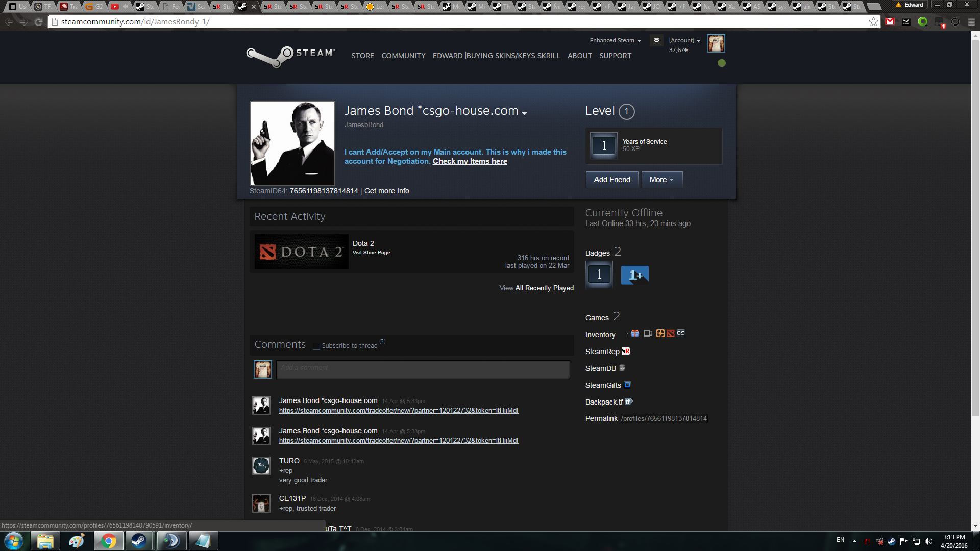Click the envelope notifications icon

click(656, 41)
